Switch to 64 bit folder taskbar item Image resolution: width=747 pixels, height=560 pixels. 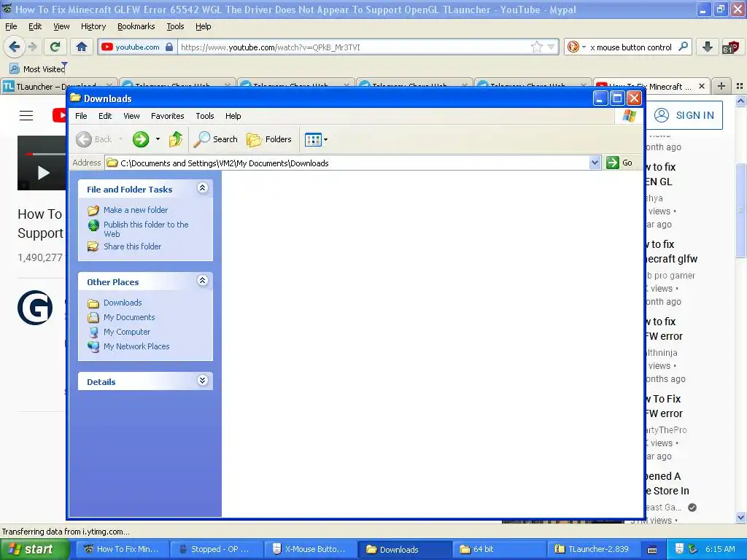pyautogui.click(x=498, y=549)
